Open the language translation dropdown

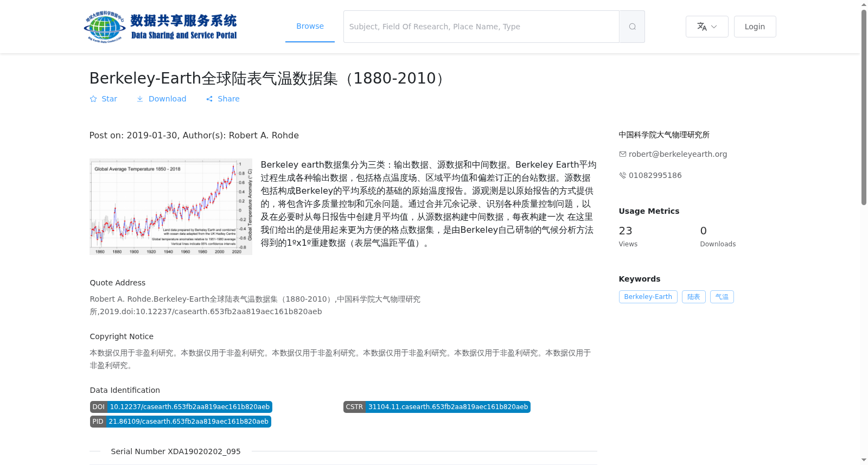point(707,27)
